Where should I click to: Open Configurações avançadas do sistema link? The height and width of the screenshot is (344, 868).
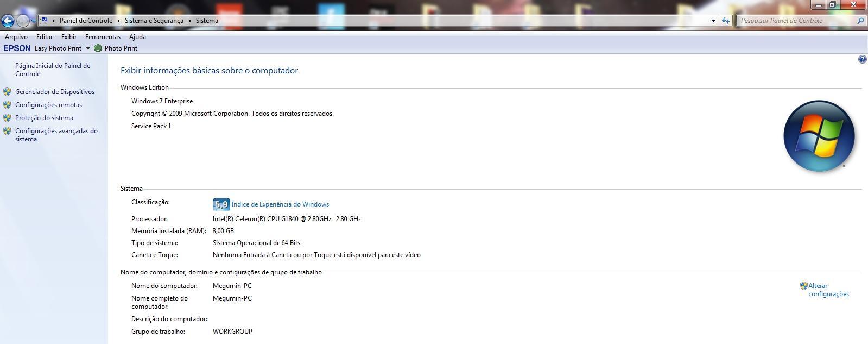click(56, 135)
